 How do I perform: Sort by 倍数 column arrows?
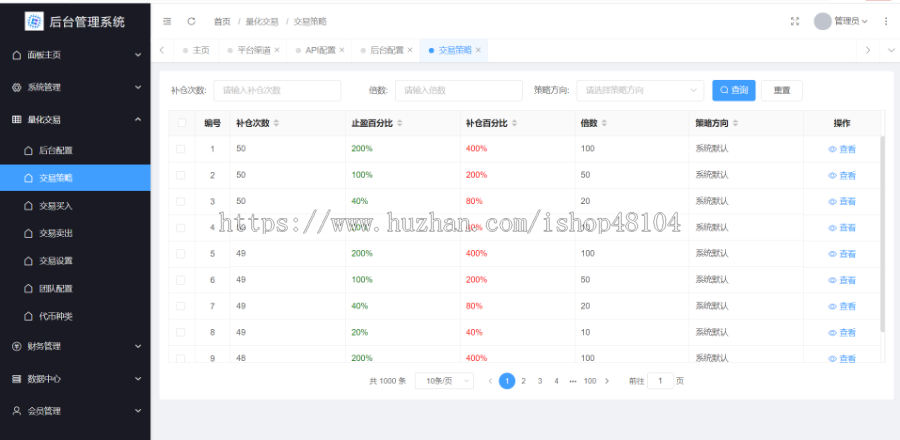coord(604,123)
